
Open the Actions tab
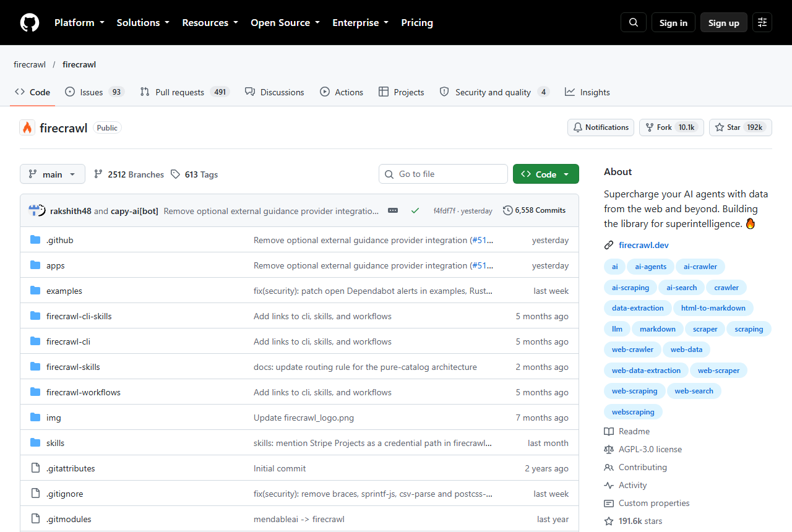[342, 92]
